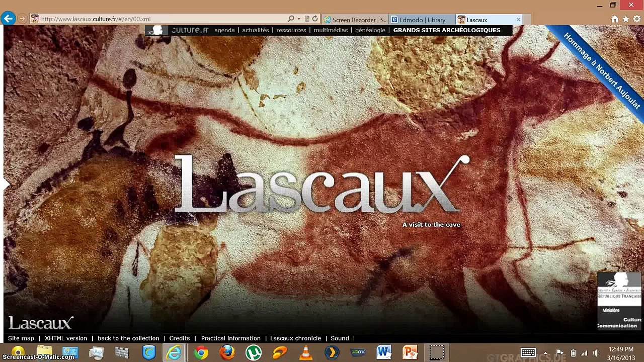Open the touch keyboard tray icon
Image resolution: width=644 pixels, height=362 pixels.
[x=528, y=353]
